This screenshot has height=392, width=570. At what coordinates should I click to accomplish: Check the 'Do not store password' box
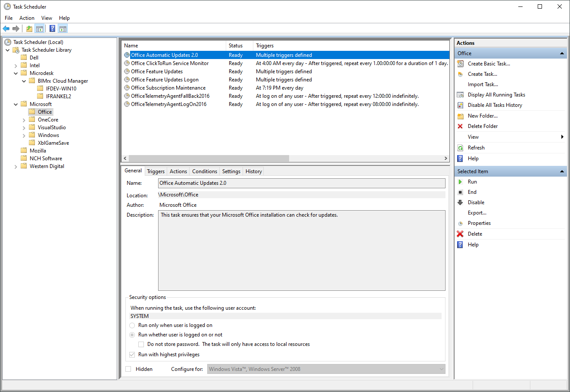141,344
